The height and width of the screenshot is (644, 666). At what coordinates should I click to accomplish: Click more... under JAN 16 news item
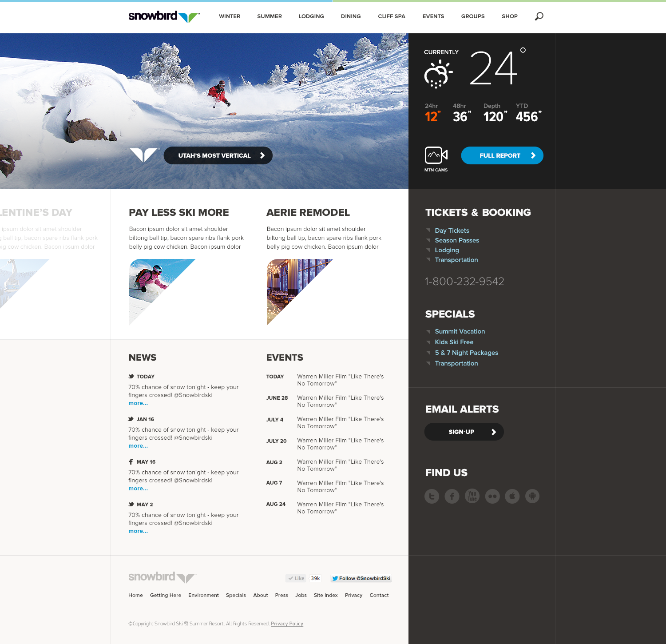pyautogui.click(x=138, y=446)
